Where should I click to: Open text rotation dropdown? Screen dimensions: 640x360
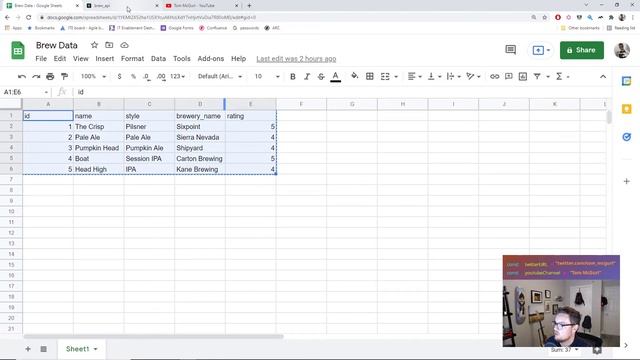click(x=473, y=76)
